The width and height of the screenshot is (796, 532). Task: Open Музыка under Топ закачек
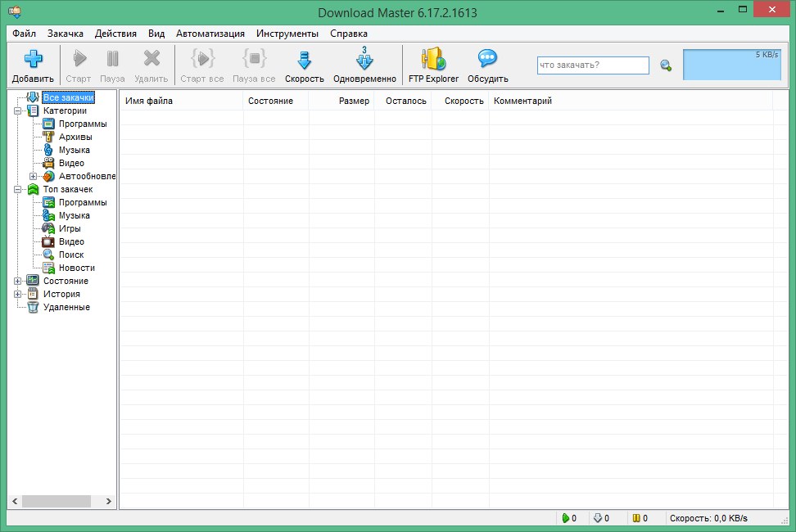tap(75, 215)
